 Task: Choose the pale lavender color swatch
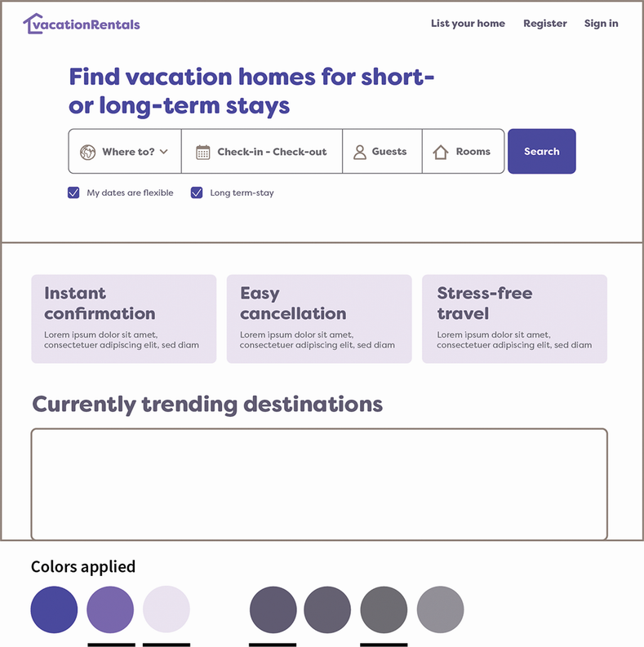(x=167, y=609)
